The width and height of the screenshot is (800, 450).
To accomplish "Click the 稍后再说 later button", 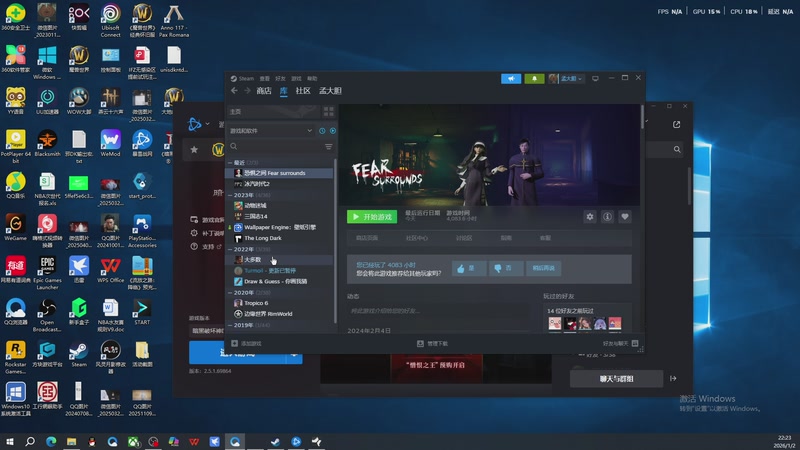I will tap(543, 268).
